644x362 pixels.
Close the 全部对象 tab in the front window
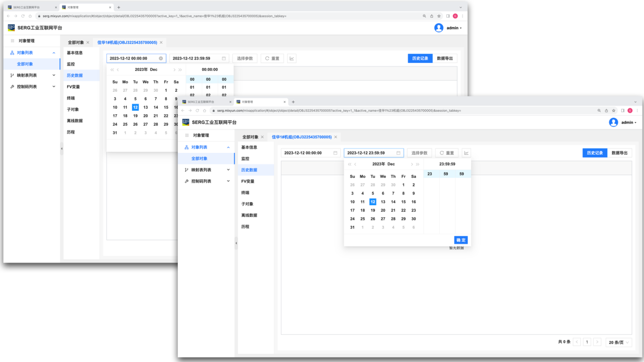pyautogui.click(x=262, y=137)
